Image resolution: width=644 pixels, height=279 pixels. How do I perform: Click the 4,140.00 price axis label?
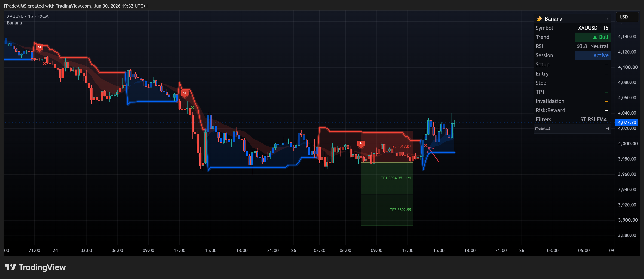coord(627,37)
